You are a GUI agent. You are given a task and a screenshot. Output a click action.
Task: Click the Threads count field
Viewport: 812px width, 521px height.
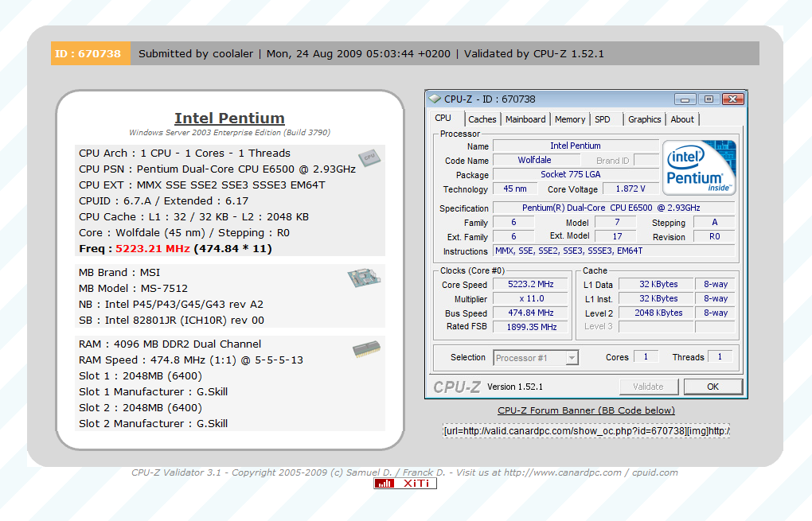(720, 356)
